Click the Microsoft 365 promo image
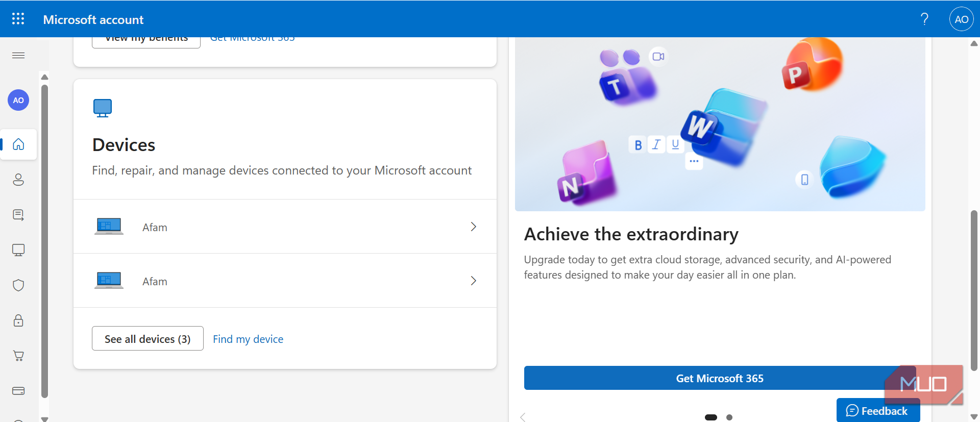This screenshot has height=422, width=980. point(720,124)
